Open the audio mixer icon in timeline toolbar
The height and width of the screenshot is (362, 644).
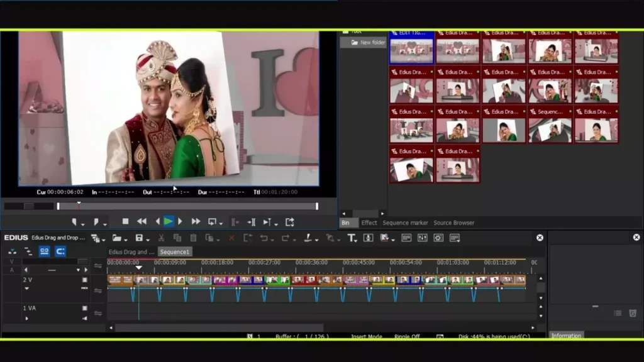(422, 238)
